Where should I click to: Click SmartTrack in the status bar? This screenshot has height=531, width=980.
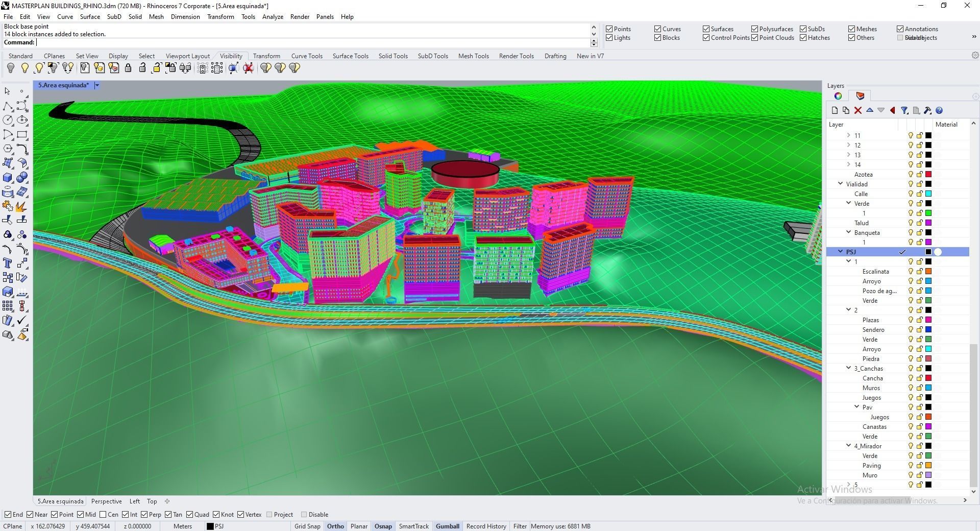(x=413, y=526)
